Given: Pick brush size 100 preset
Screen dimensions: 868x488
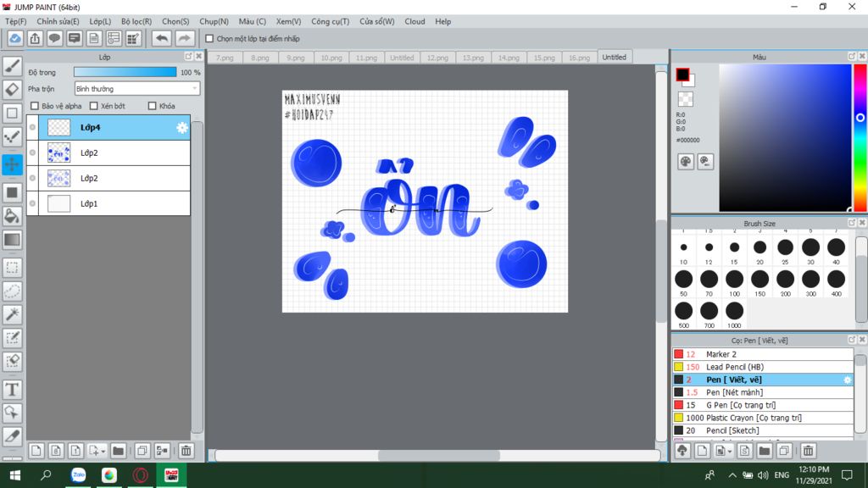Looking at the screenshot, I should coord(735,284).
